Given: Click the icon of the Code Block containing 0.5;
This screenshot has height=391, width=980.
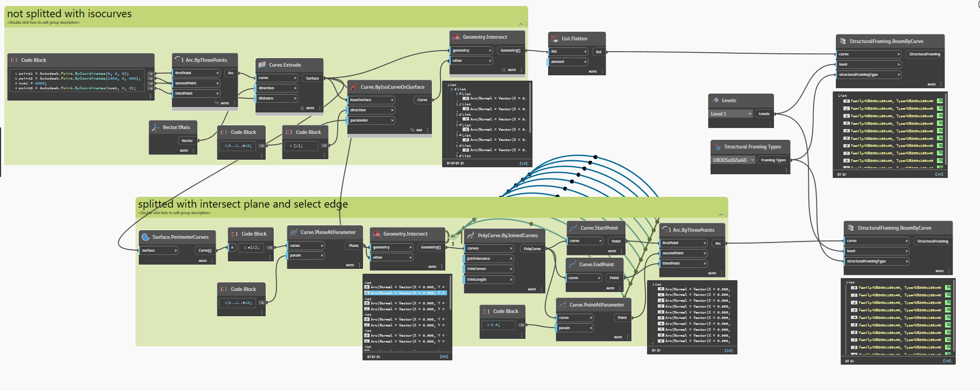Looking at the screenshot, I should coord(486,311).
